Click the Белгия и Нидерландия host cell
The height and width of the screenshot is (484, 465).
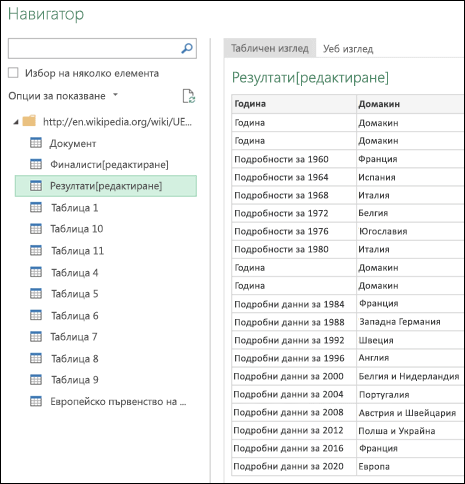(x=409, y=376)
